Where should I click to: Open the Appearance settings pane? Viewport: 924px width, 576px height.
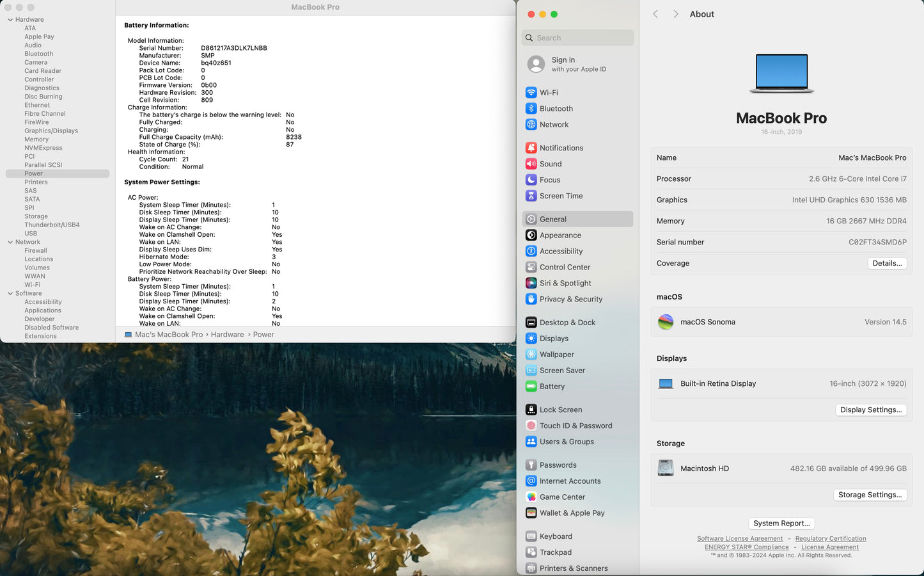coord(560,236)
